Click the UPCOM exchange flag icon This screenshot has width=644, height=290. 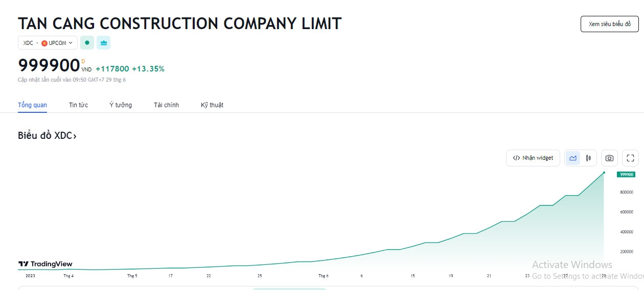pyautogui.click(x=44, y=43)
